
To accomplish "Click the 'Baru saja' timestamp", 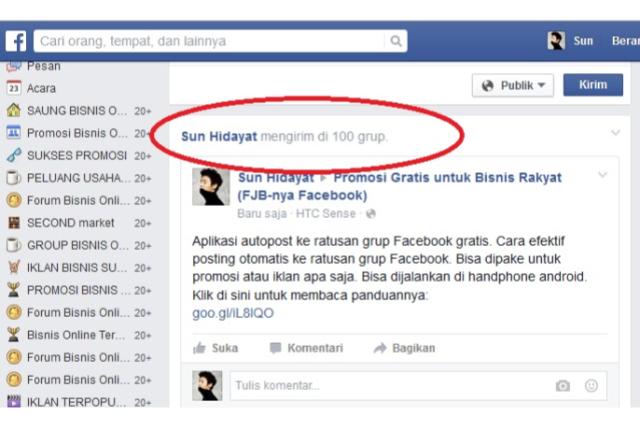I will tap(262, 214).
